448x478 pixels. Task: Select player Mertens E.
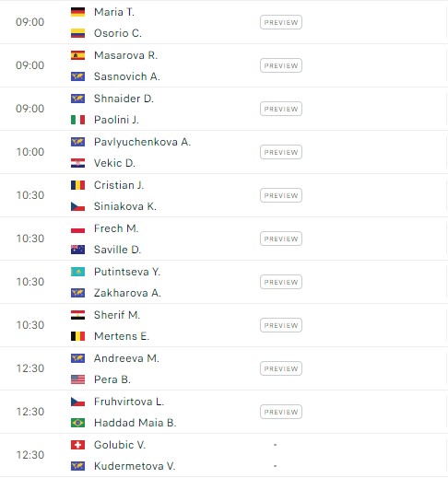[122, 336]
